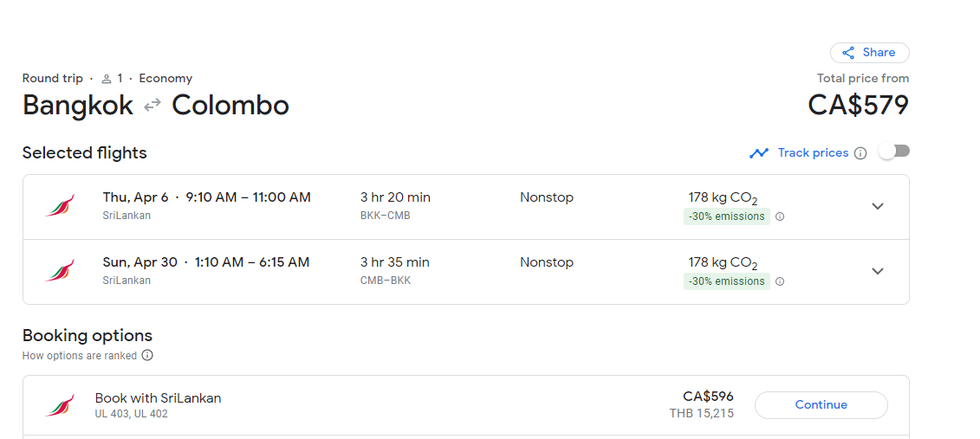Click the SriLankan logo on the return flight

(60, 271)
